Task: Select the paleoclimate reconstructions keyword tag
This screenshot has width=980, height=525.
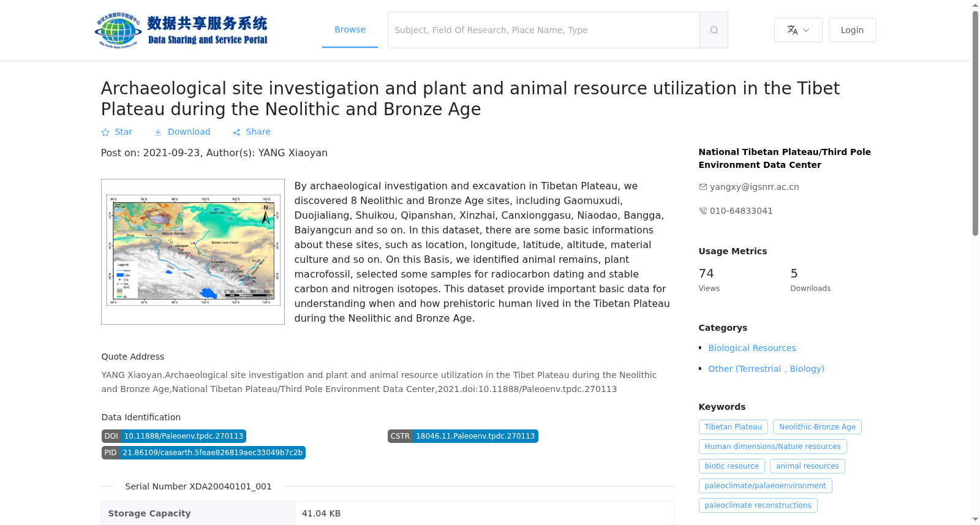Action: click(758, 505)
